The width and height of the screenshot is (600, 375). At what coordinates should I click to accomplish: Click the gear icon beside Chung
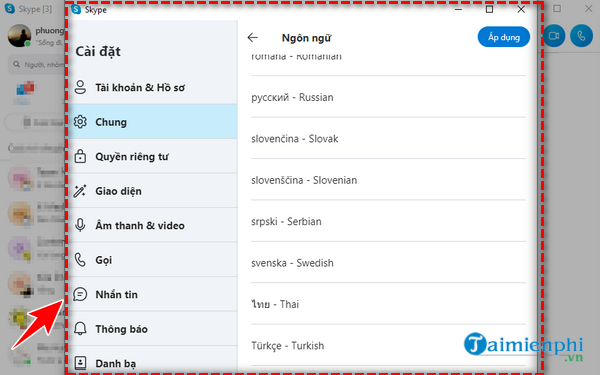80,122
